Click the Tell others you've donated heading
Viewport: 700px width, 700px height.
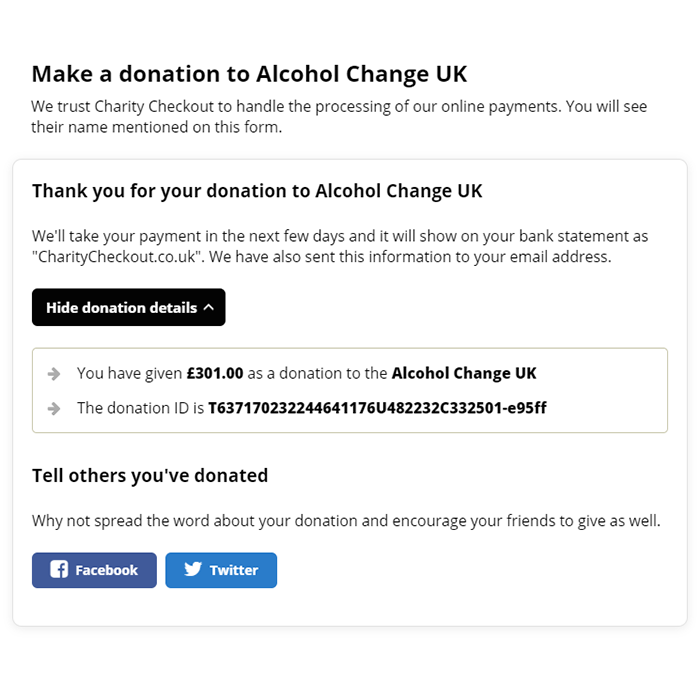click(150, 475)
